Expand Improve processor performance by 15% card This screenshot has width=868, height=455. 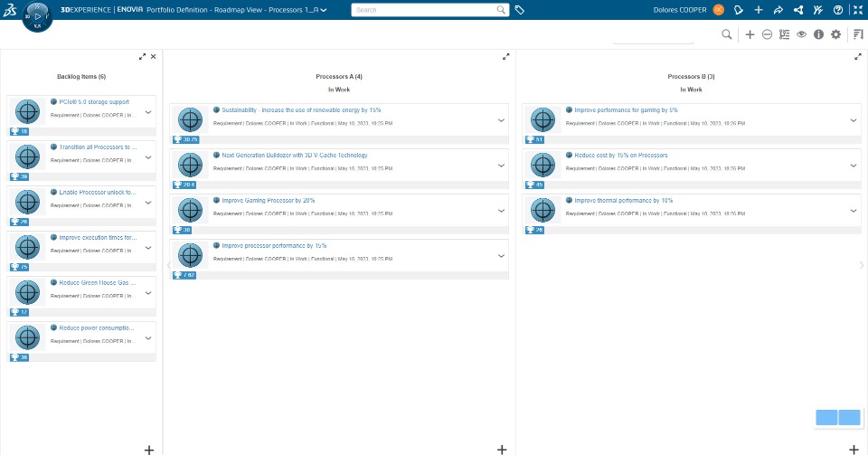501,256
